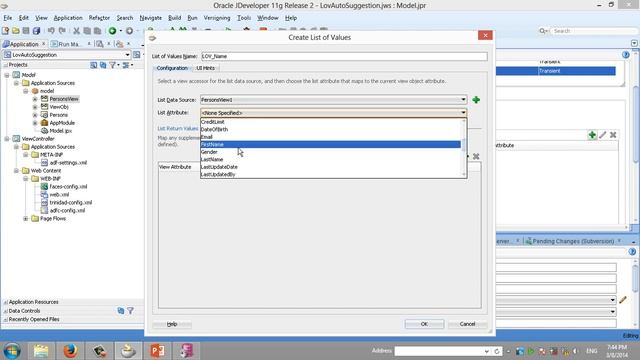Click the X delete icon in right panel
The height and width of the screenshot is (360, 640).
pos(613,135)
